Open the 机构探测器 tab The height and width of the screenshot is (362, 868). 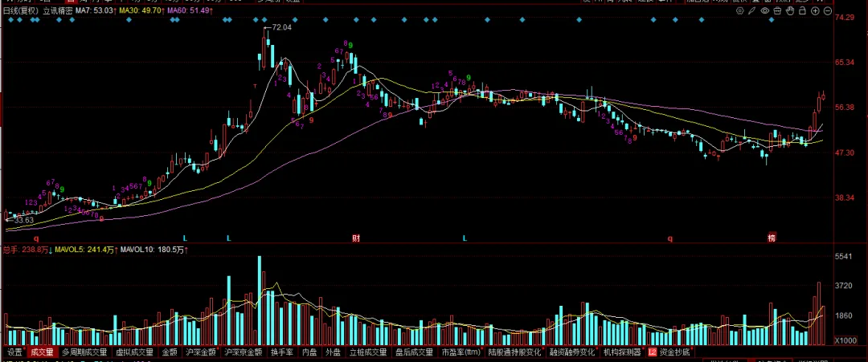(621, 352)
